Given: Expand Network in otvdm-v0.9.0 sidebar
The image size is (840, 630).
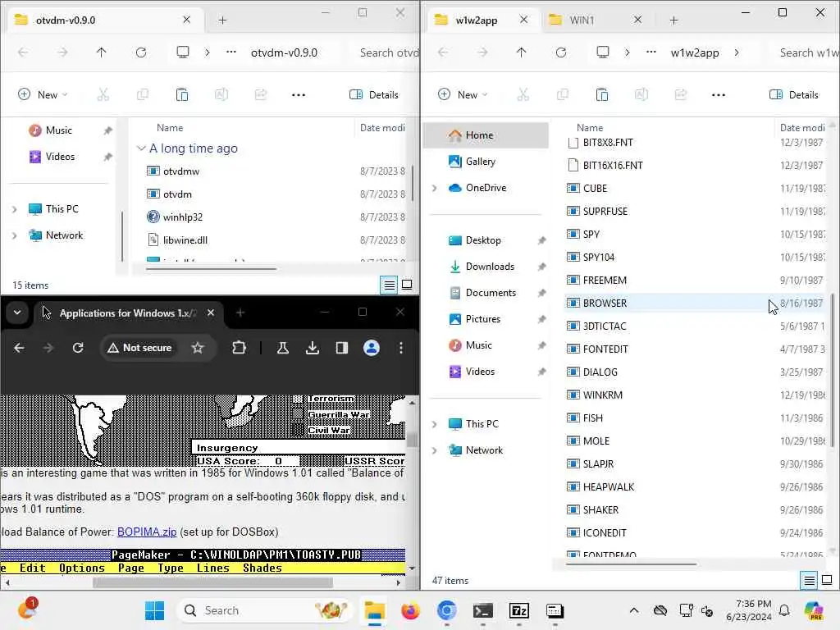Looking at the screenshot, I should (x=15, y=235).
